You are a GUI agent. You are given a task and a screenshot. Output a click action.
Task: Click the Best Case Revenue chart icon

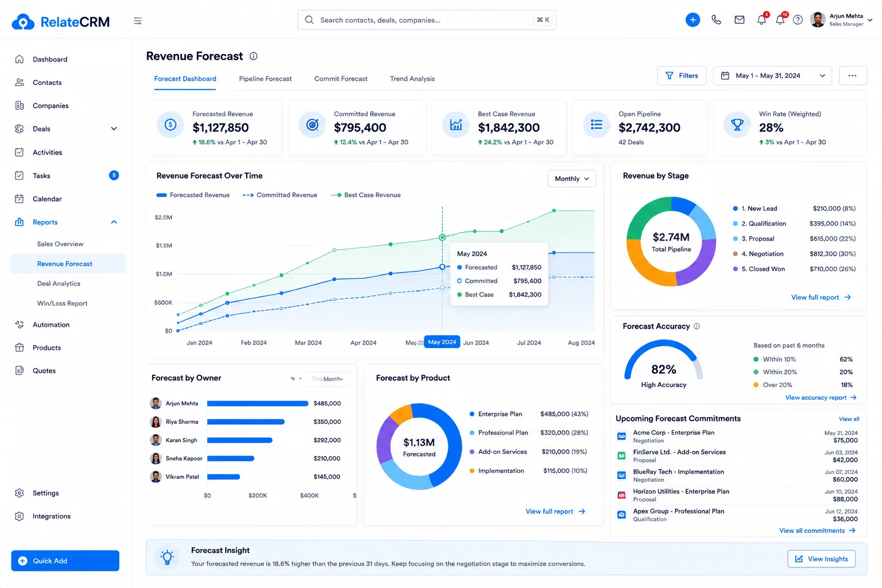[456, 125]
